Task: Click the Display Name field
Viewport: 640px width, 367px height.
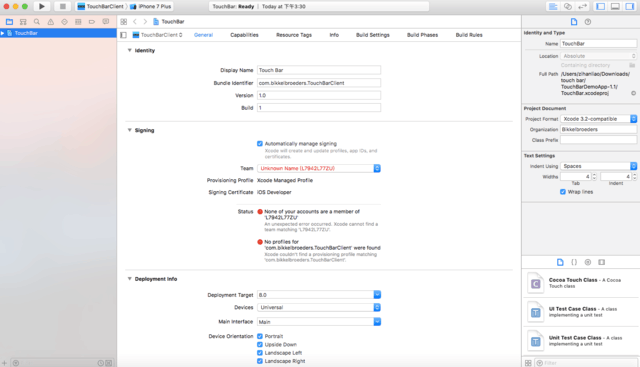Action: (x=319, y=70)
